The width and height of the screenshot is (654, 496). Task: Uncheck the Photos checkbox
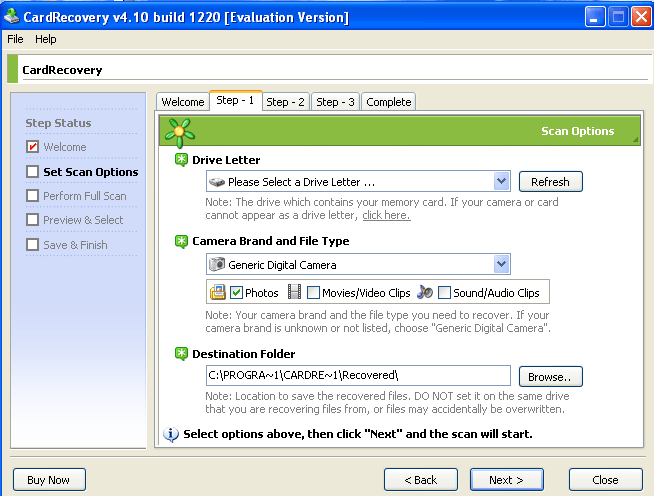pos(236,292)
